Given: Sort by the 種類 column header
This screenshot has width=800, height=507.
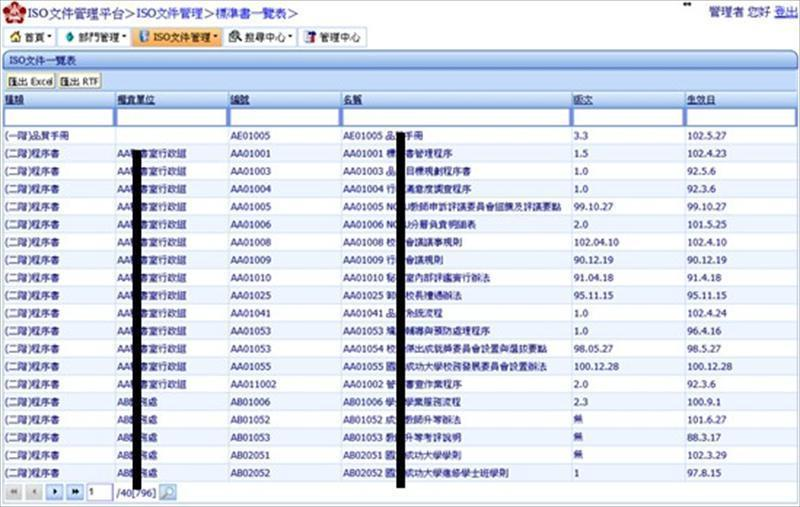Looking at the screenshot, I should 14,100.
